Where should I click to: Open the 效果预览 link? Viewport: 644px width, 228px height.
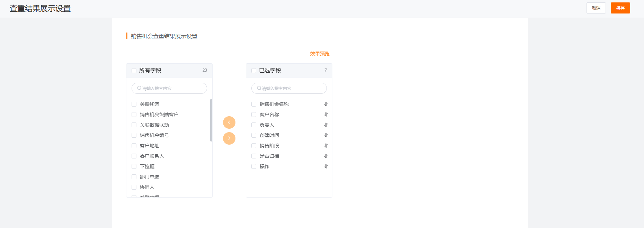(320, 54)
